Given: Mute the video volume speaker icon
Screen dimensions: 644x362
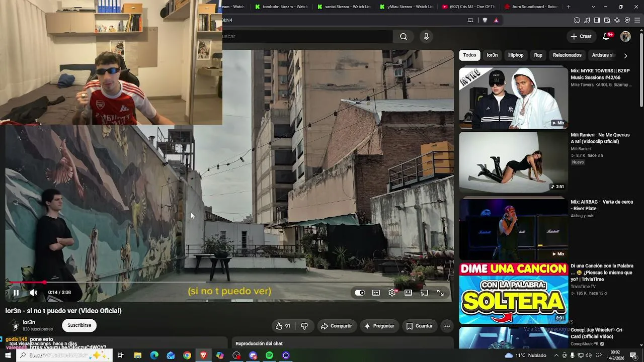Looking at the screenshot, I should 33,293.
